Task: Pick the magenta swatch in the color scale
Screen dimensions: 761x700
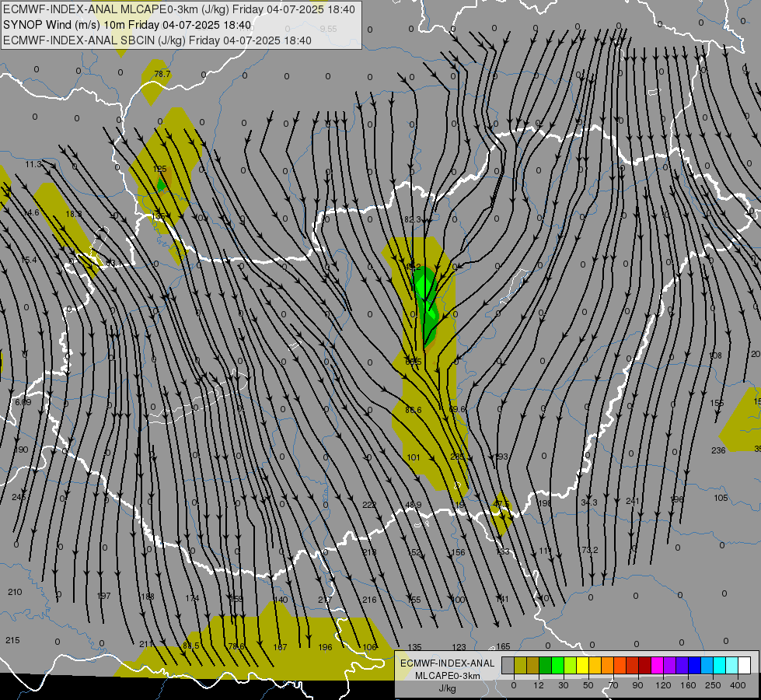Action: 657,665
